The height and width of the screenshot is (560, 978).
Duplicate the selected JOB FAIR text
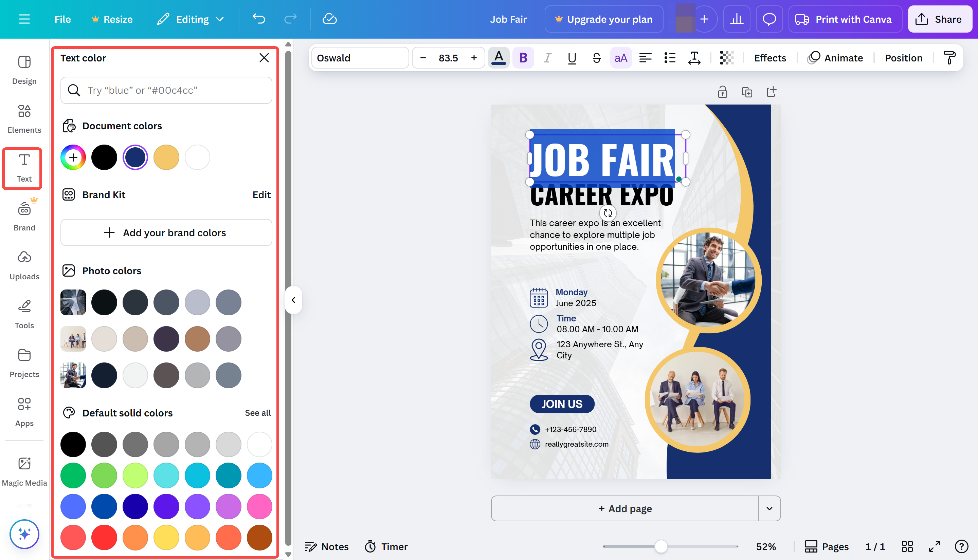pyautogui.click(x=747, y=92)
